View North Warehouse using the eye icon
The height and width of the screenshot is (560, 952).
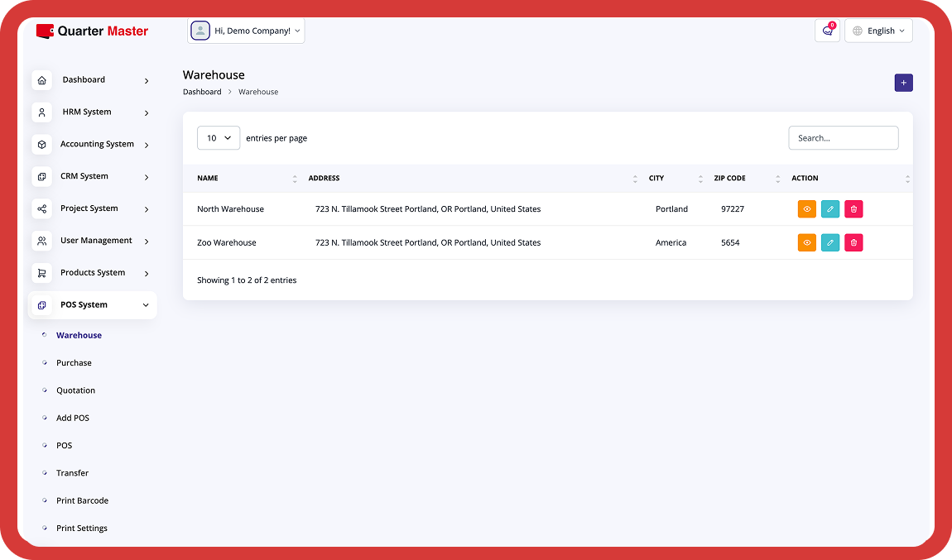click(x=806, y=208)
